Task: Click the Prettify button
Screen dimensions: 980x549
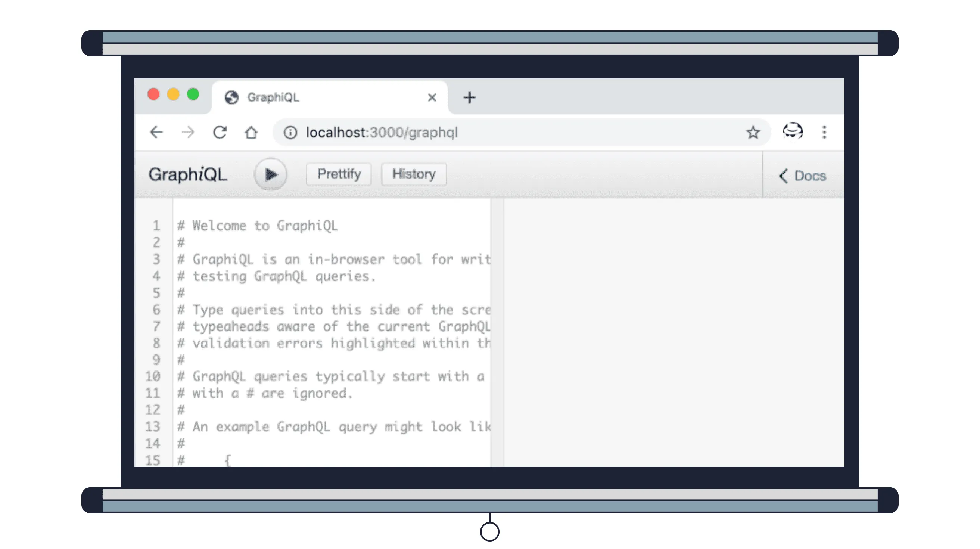Action: [x=339, y=174]
